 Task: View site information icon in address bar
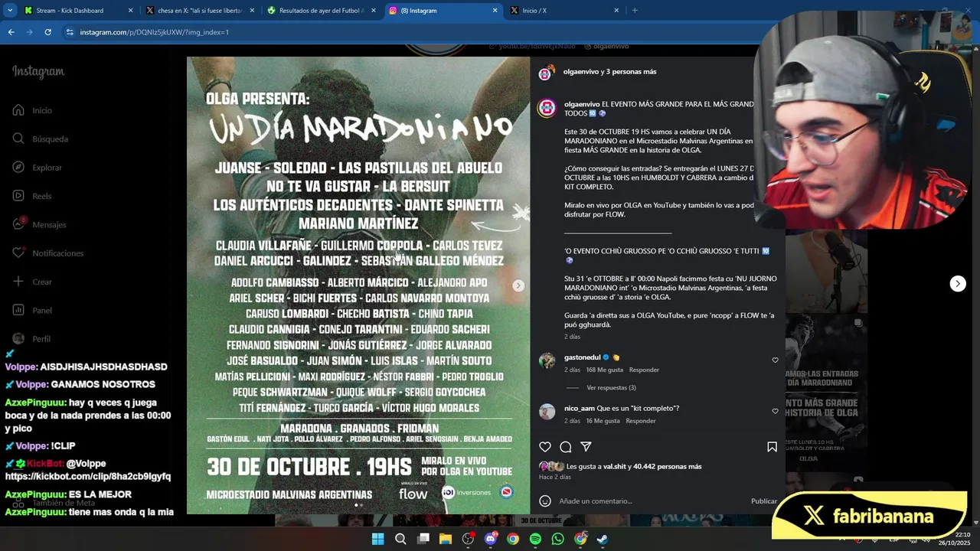(70, 32)
